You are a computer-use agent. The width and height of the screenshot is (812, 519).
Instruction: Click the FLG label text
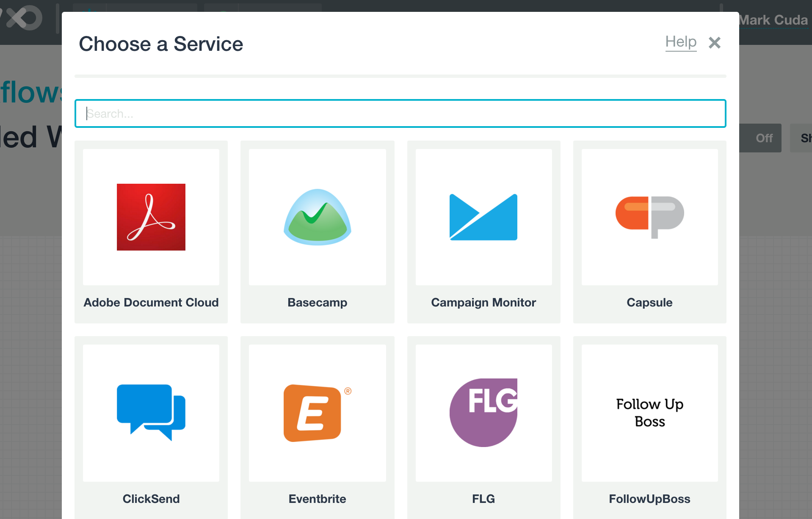(x=483, y=499)
